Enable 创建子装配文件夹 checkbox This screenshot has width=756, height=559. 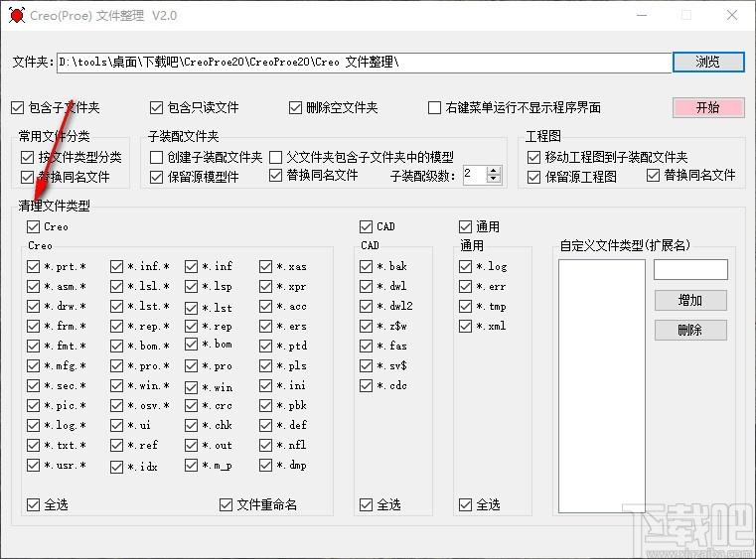click(x=156, y=157)
